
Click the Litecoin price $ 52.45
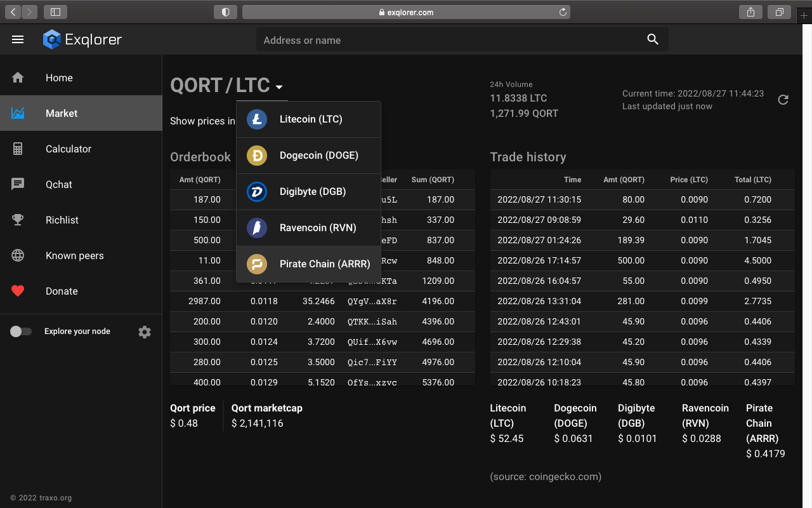pos(507,438)
